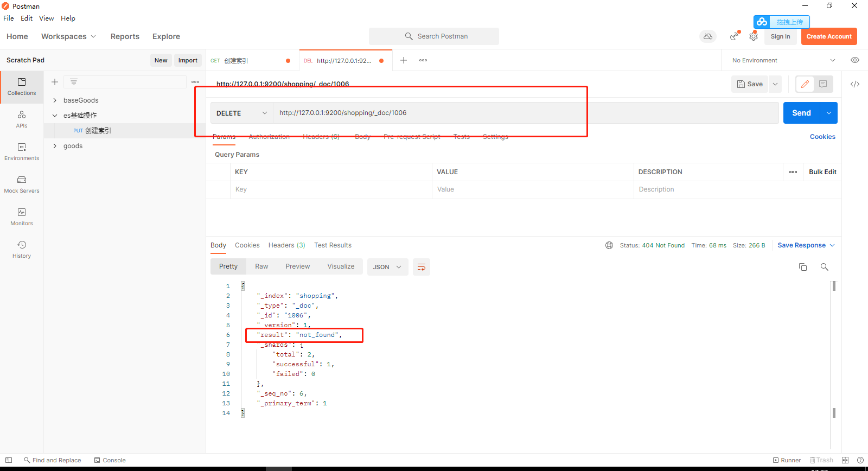
Task: Click the Search Postman field
Action: click(434, 36)
